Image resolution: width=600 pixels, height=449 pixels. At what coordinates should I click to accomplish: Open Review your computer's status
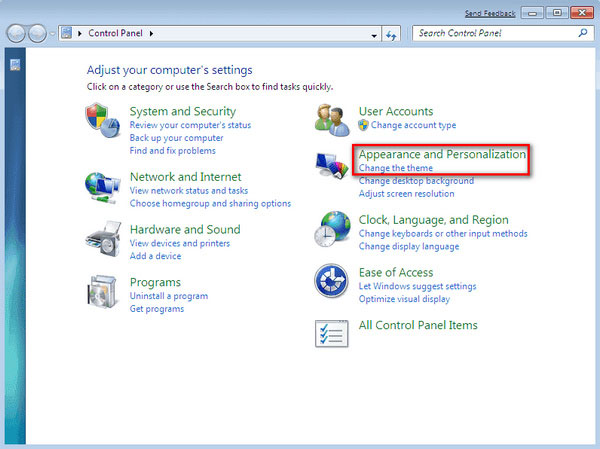coord(190,125)
